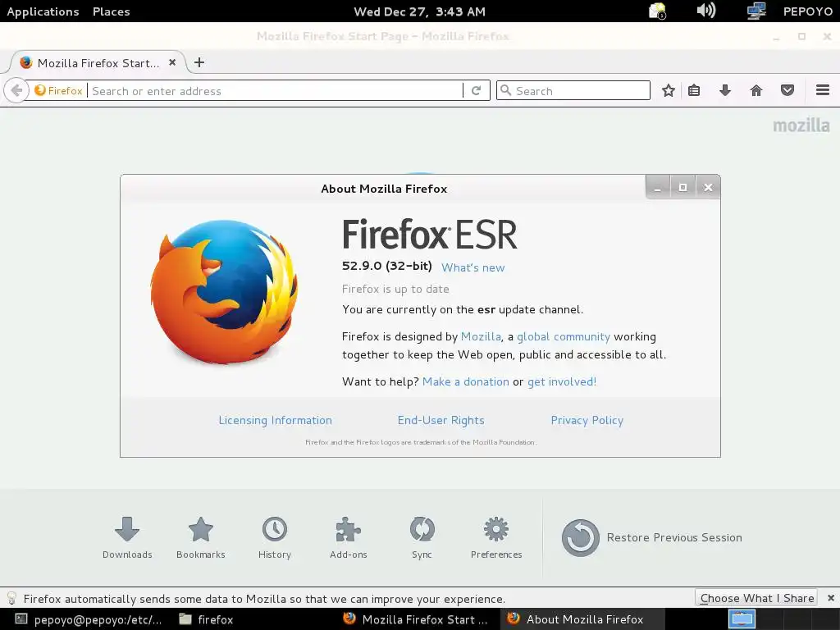
Task: Open the Applications menu
Action: [43, 11]
